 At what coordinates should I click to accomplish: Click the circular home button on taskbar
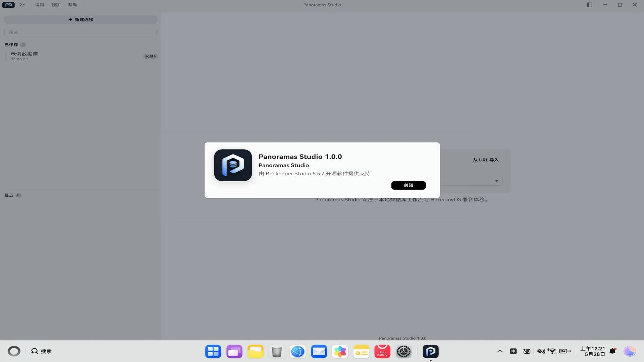pos(14,351)
